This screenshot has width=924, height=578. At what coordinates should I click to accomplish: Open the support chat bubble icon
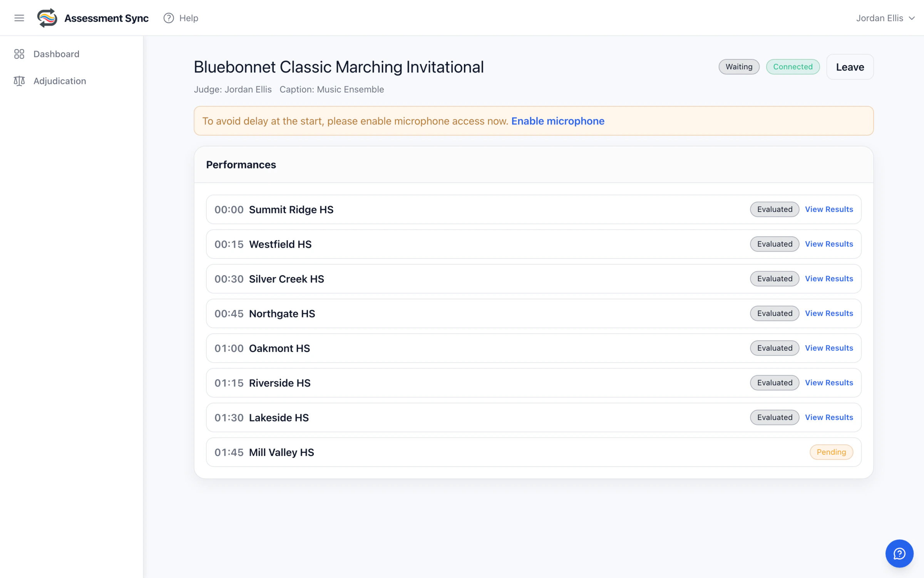point(899,553)
